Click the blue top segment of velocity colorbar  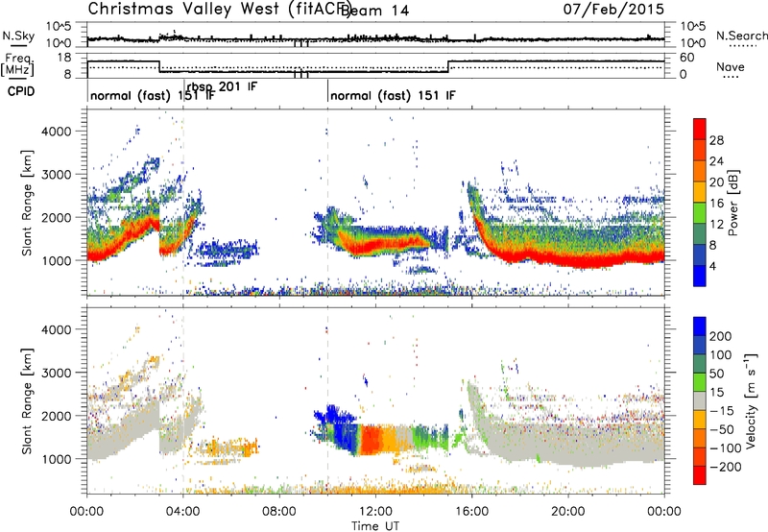[700, 326]
